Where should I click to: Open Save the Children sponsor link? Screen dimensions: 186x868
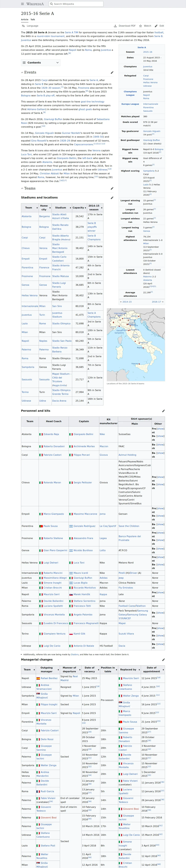pos(129,526)
